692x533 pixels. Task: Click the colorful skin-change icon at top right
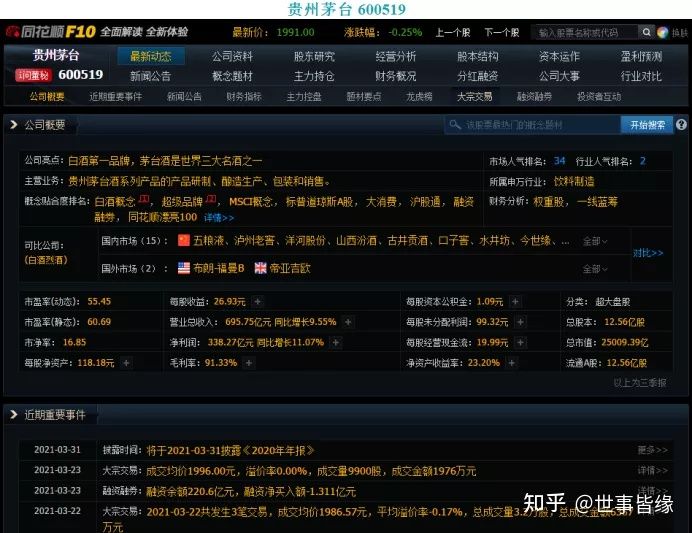(x=662, y=32)
